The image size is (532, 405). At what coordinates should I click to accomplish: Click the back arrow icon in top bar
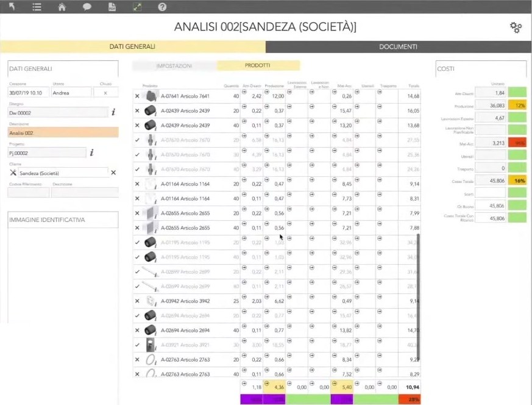pyautogui.click(x=12, y=7)
